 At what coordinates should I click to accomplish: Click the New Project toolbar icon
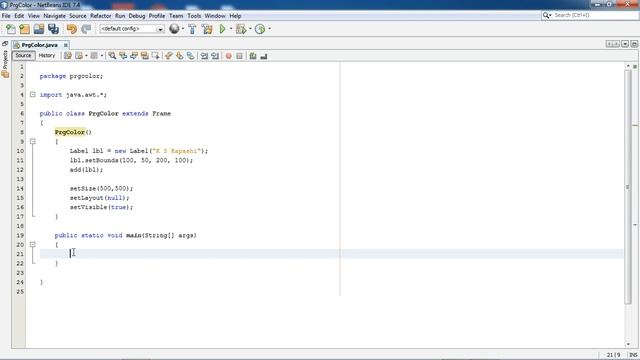[24, 29]
